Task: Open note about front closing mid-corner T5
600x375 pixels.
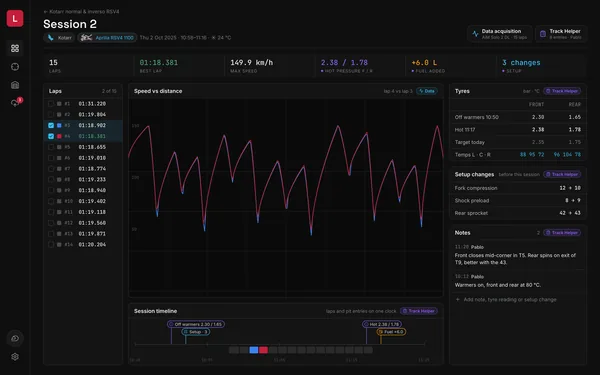Action: click(x=518, y=255)
